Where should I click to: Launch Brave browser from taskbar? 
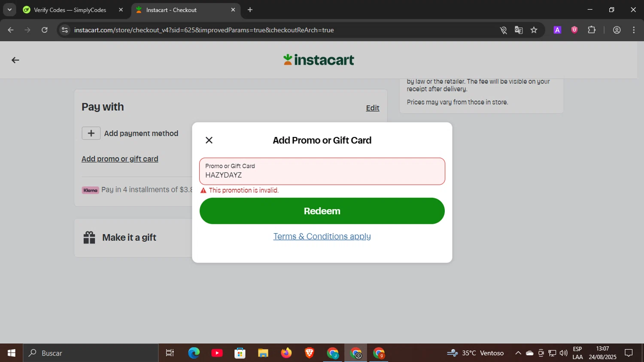(x=310, y=353)
